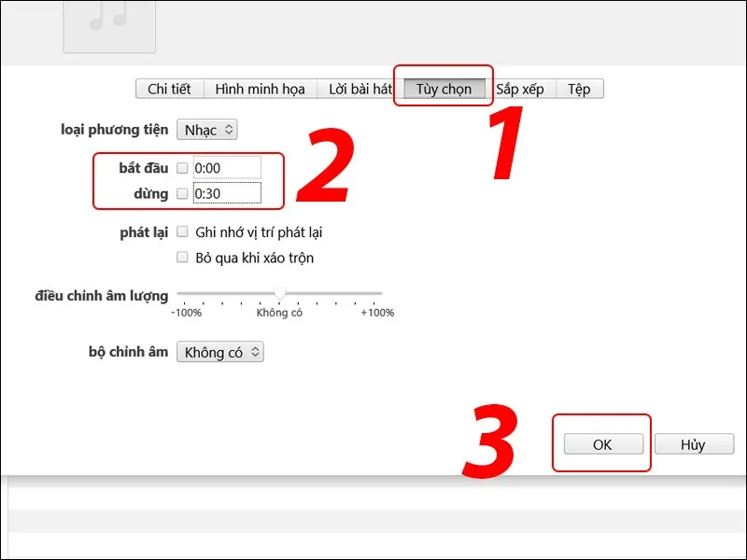The width and height of the screenshot is (747, 560).
Task: Check the Bỏ qua khi xáo trộn option
Action: click(x=182, y=258)
